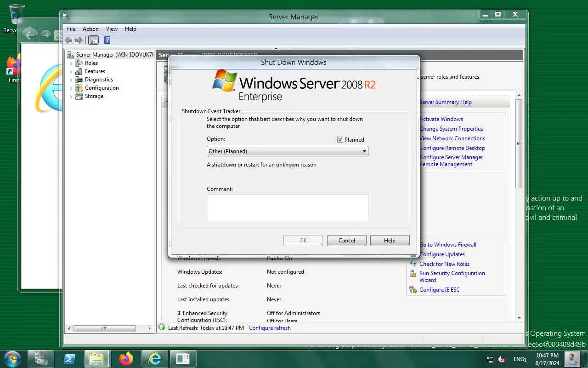Open PowerShell from the taskbar

click(69, 359)
